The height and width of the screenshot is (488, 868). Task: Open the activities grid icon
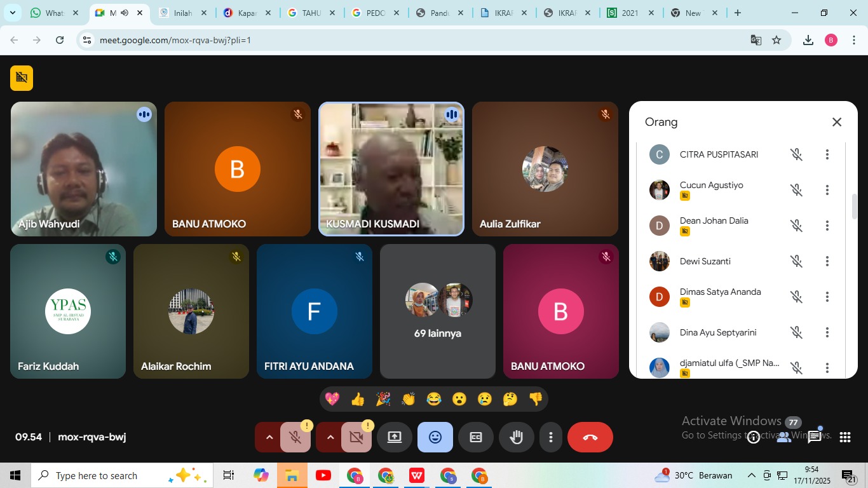(x=844, y=437)
